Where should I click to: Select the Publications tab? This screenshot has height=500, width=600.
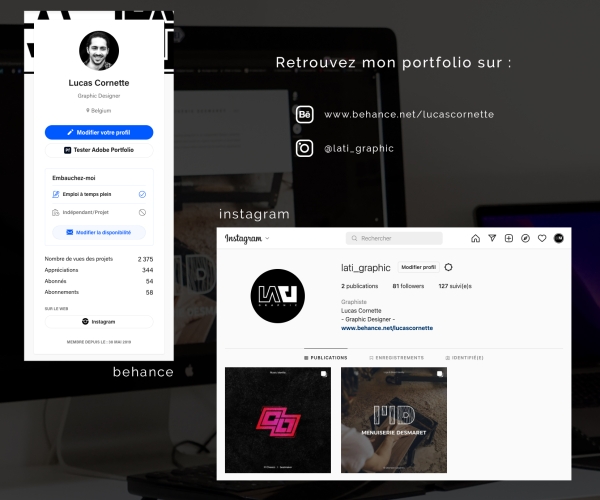point(326,358)
